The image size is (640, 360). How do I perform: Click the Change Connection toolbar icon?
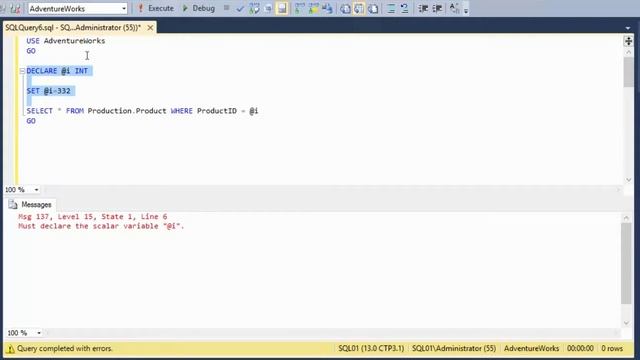coord(16,8)
